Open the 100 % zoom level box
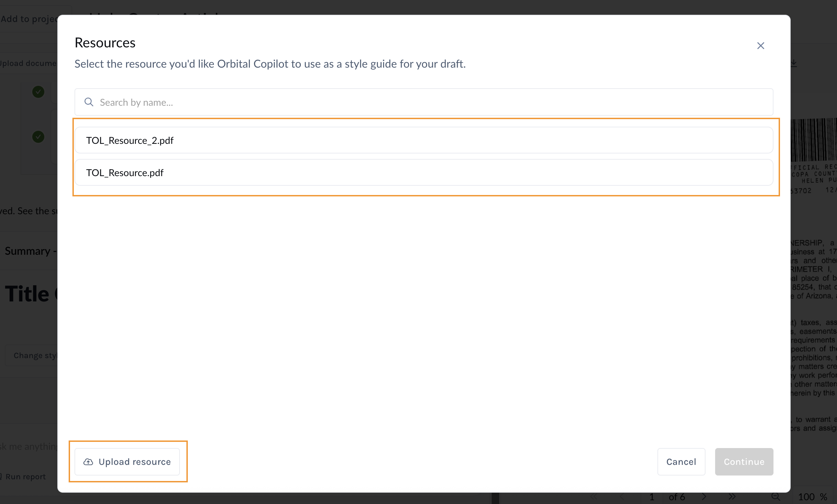This screenshot has height=504, width=837. pyautogui.click(x=812, y=497)
